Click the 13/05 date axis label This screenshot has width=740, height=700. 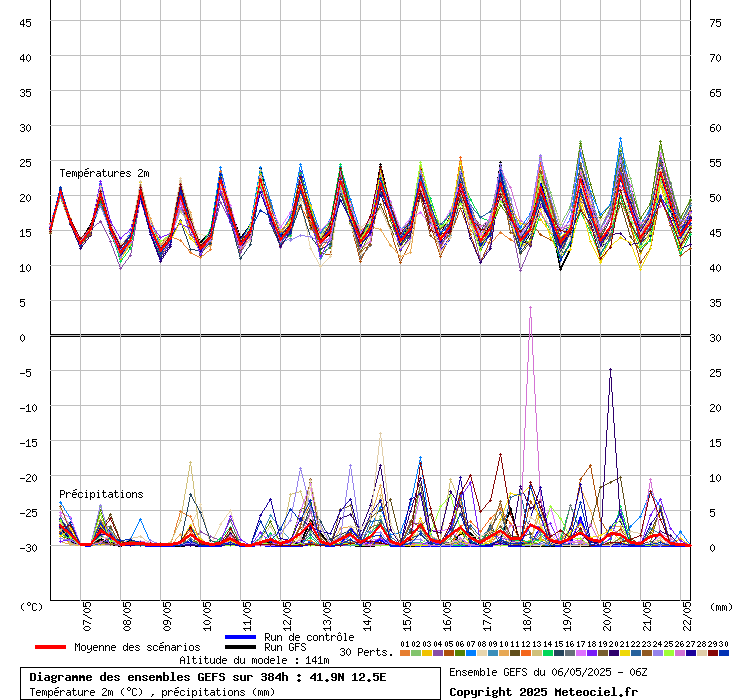click(327, 616)
